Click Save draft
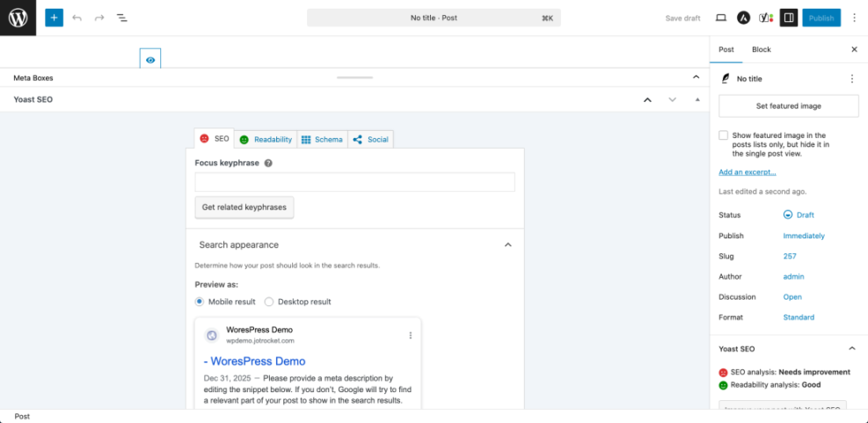 coord(682,18)
